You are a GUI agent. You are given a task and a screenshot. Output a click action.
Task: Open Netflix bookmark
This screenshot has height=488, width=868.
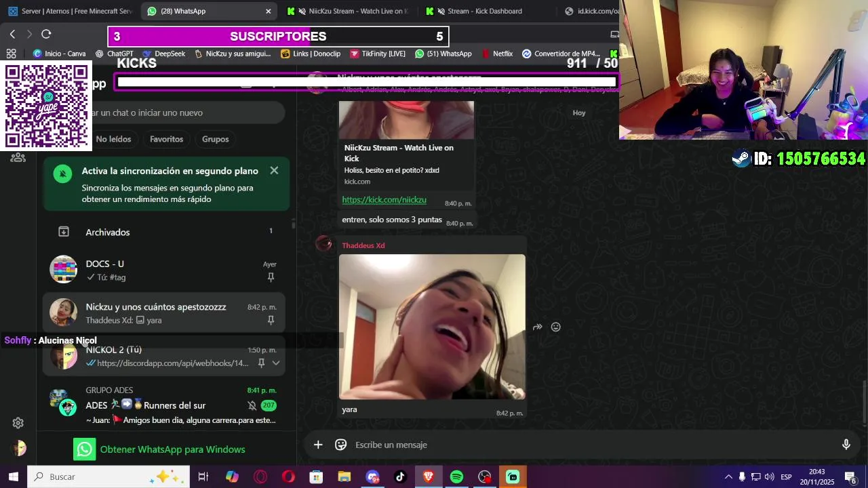tap(497, 54)
